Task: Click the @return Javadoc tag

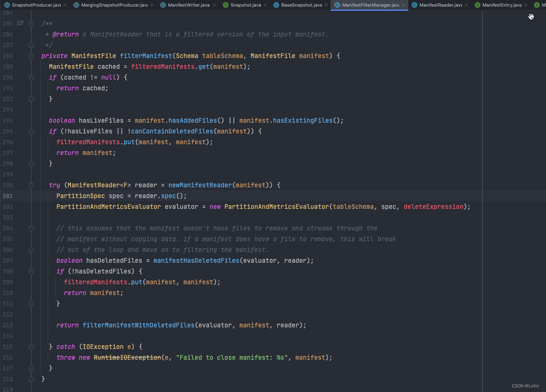Action: [x=66, y=34]
